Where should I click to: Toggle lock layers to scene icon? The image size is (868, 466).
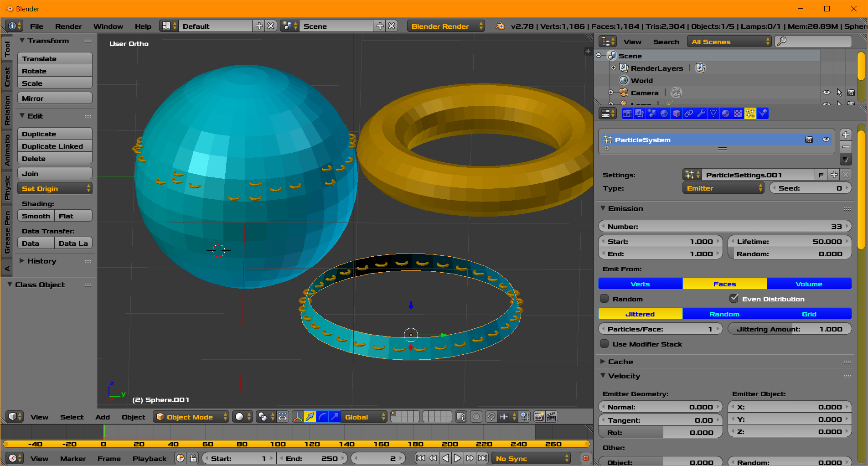click(461, 417)
